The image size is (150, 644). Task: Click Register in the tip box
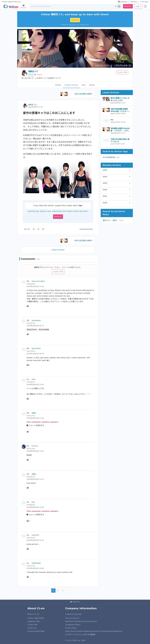pos(58,217)
